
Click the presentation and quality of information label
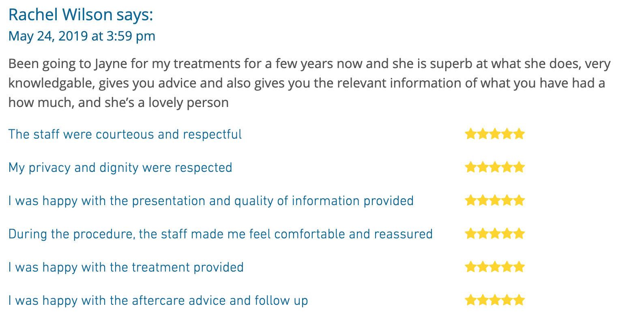(211, 201)
